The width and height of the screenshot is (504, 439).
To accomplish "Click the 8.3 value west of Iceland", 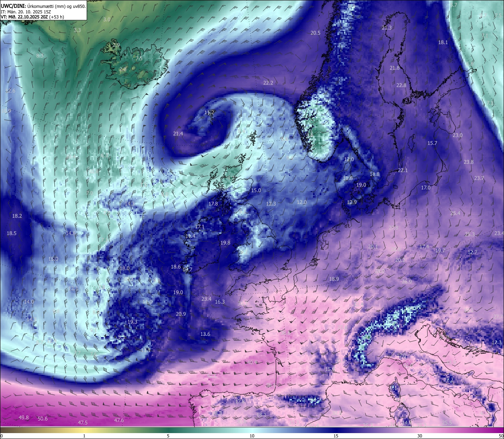I will coord(40,56).
